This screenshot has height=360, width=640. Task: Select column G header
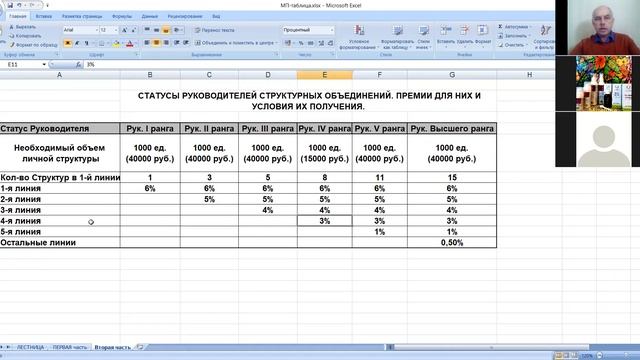click(452, 75)
